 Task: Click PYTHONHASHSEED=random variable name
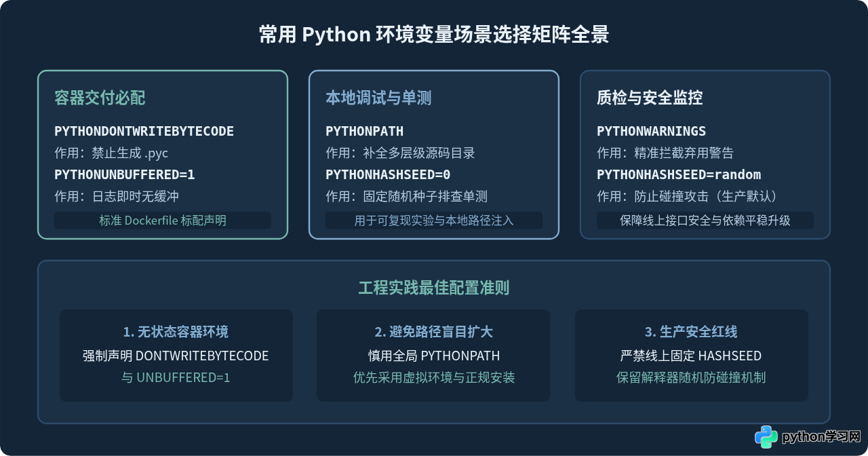pyautogui.click(x=679, y=174)
